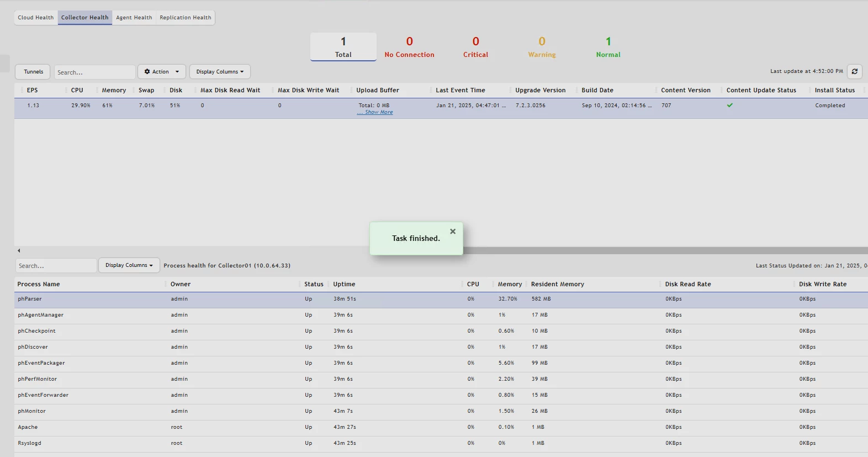Sort by collector CPU column header

(x=77, y=90)
